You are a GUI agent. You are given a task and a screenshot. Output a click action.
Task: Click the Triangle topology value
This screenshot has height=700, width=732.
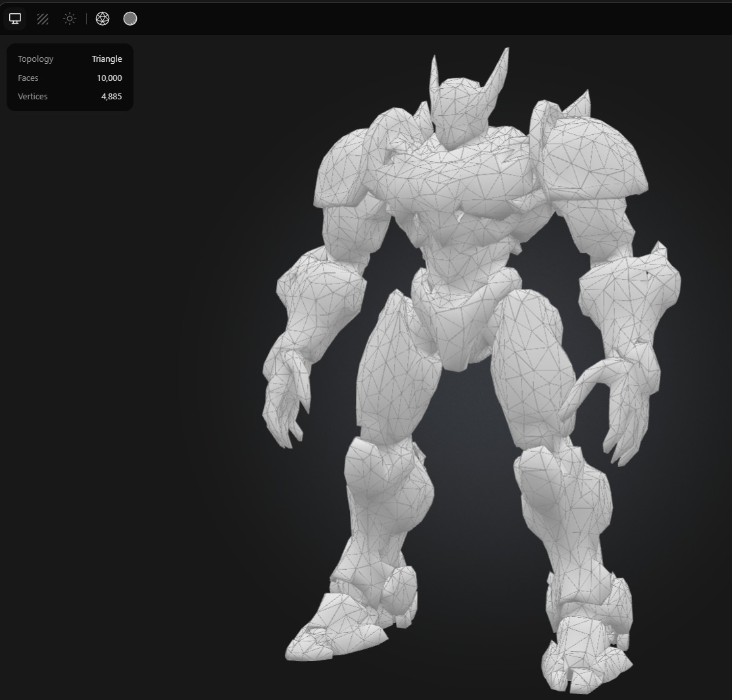point(107,59)
